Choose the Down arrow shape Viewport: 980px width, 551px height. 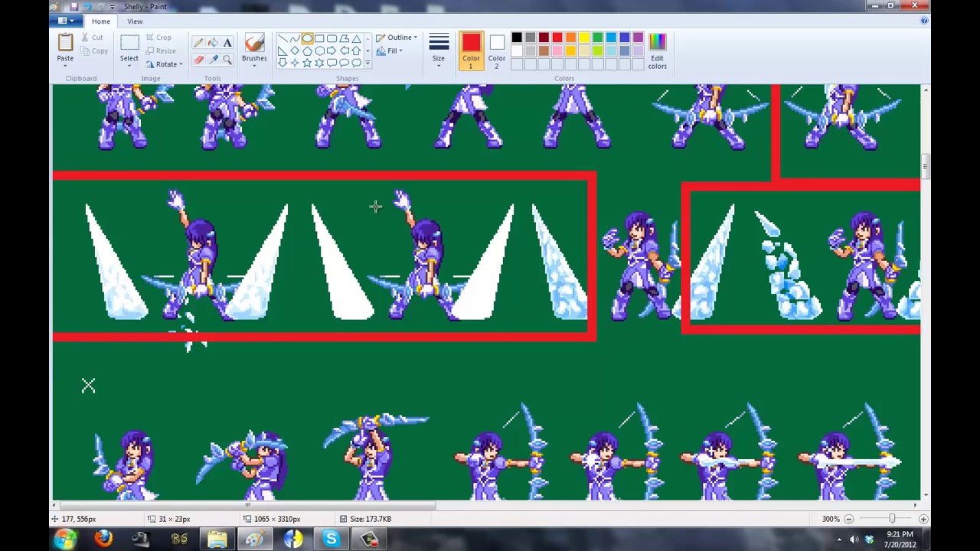coord(283,63)
